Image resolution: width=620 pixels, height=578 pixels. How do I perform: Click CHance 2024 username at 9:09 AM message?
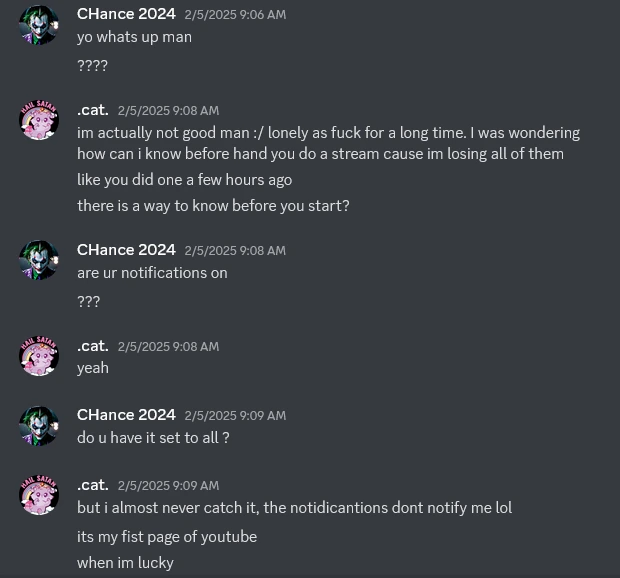point(126,415)
